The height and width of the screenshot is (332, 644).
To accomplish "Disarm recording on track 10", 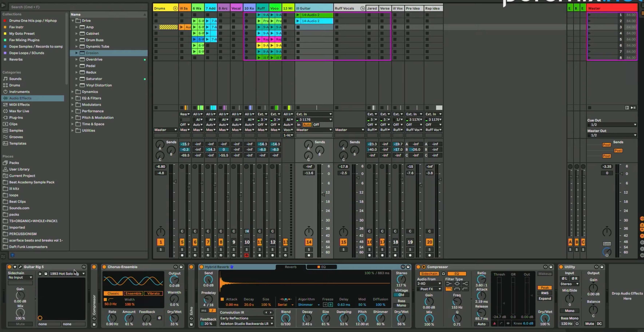I will click(x=247, y=255).
